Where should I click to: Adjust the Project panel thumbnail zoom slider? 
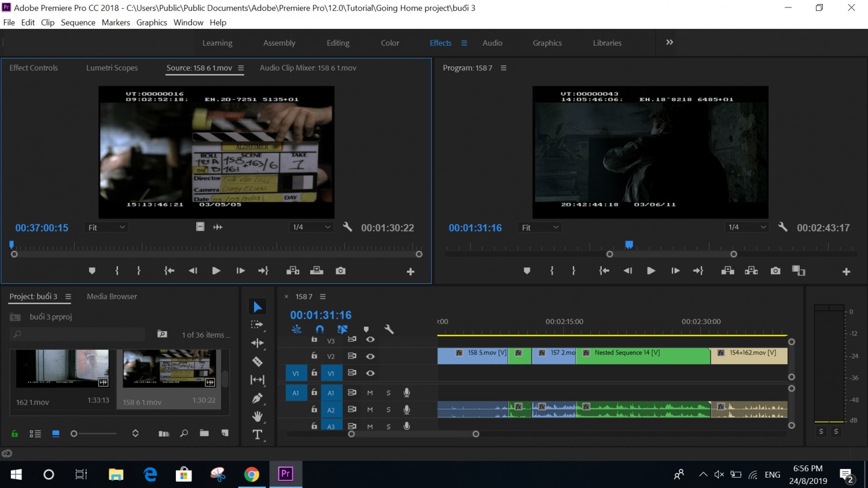93,434
